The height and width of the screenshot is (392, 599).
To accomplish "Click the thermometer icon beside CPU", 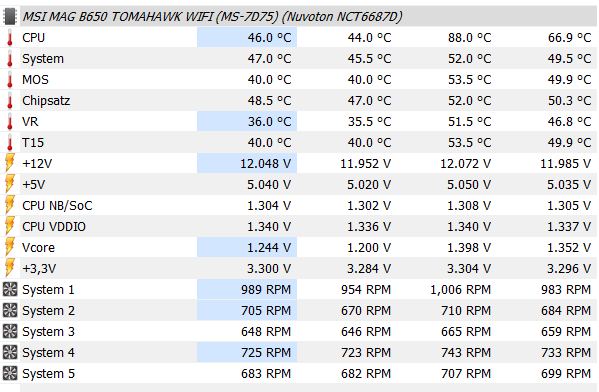I will click(x=10, y=38).
